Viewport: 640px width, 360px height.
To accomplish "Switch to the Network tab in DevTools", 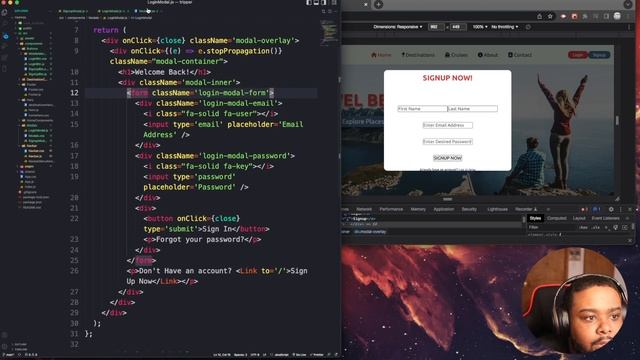I will 364,209.
